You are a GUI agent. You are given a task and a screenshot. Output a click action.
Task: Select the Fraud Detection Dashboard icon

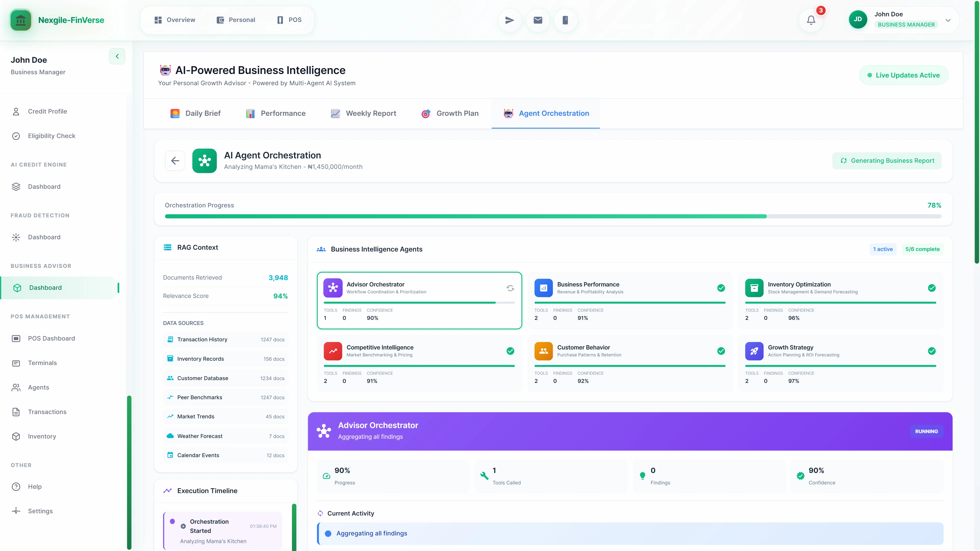pos(16,237)
